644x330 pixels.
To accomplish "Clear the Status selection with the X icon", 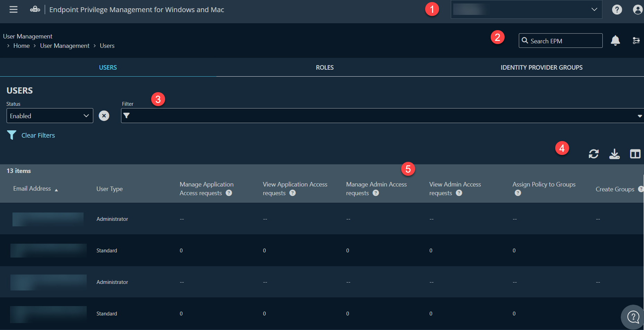I will click(x=104, y=116).
